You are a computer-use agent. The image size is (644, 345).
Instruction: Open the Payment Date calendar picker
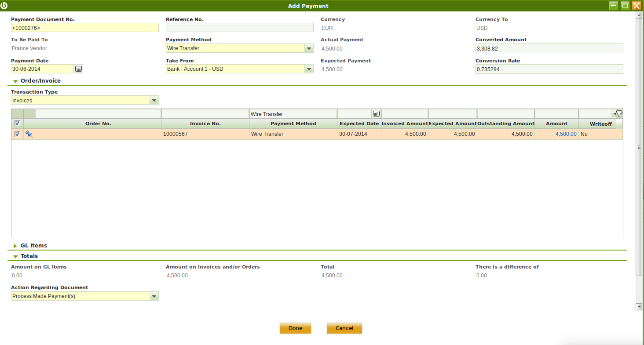coord(78,69)
